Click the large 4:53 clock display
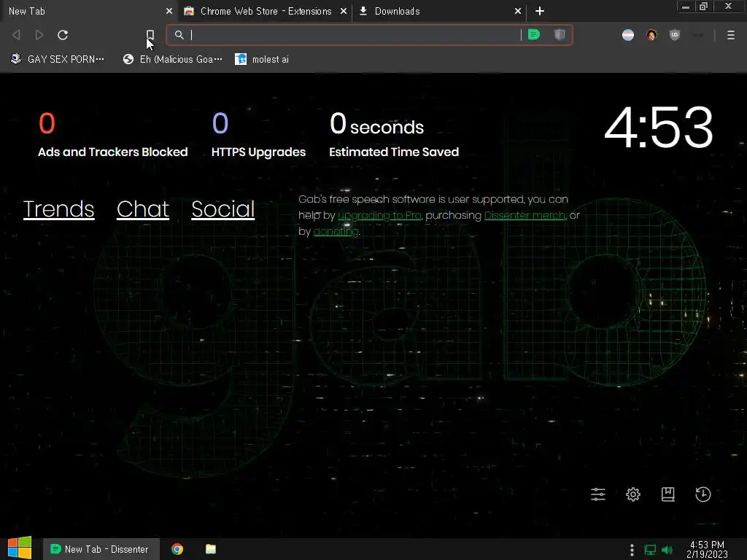Image resolution: width=747 pixels, height=560 pixels. [659, 128]
